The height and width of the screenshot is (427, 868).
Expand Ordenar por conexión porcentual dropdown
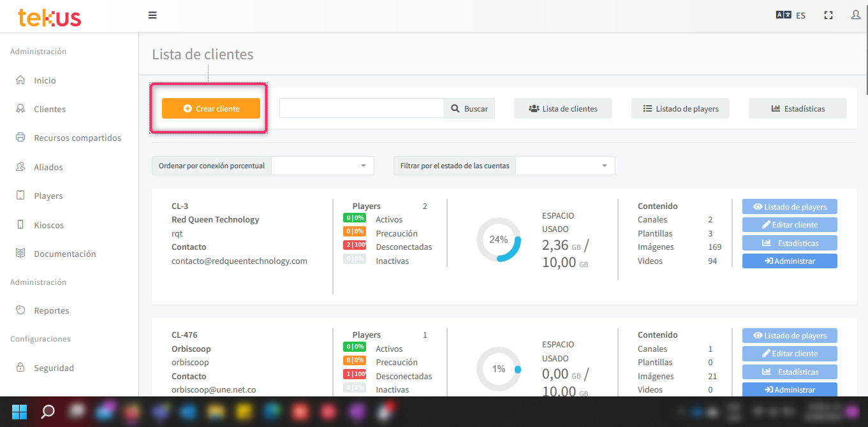pos(323,166)
